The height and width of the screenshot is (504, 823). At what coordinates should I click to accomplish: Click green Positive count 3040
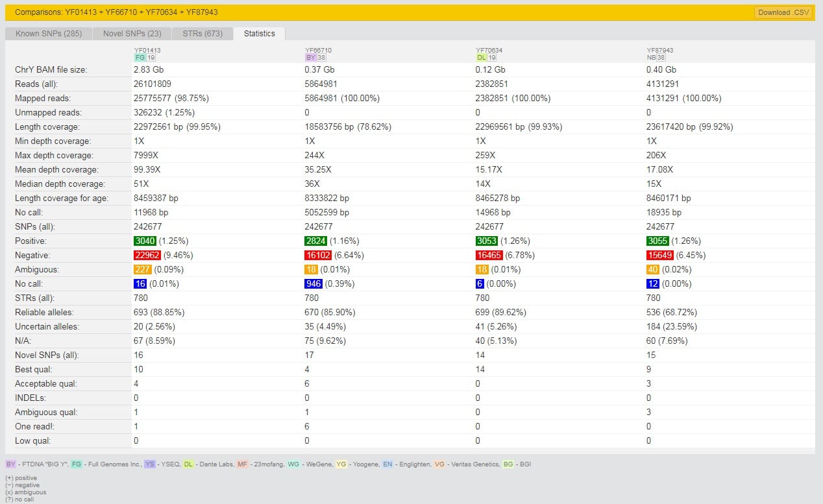[145, 241]
